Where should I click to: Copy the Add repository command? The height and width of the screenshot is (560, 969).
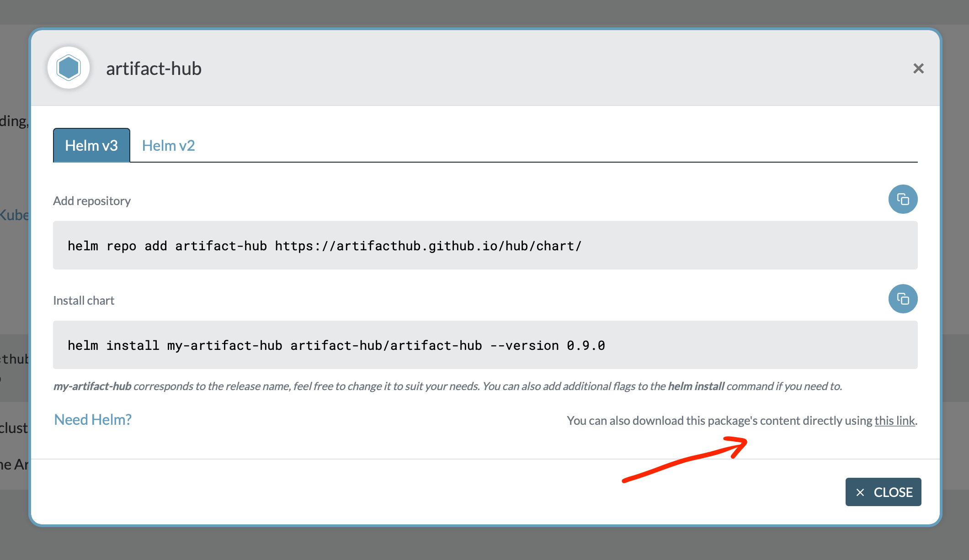(x=903, y=199)
